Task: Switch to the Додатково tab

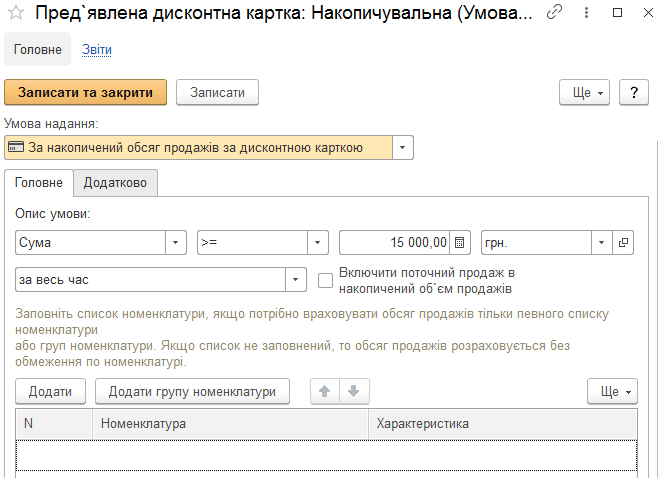Action: pyautogui.click(x=115, y=183)
